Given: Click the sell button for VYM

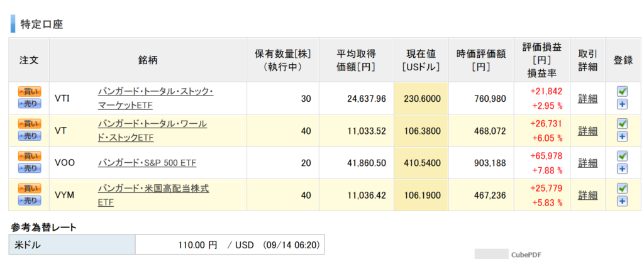Looking at the screenshot, I should pos(30,201).
